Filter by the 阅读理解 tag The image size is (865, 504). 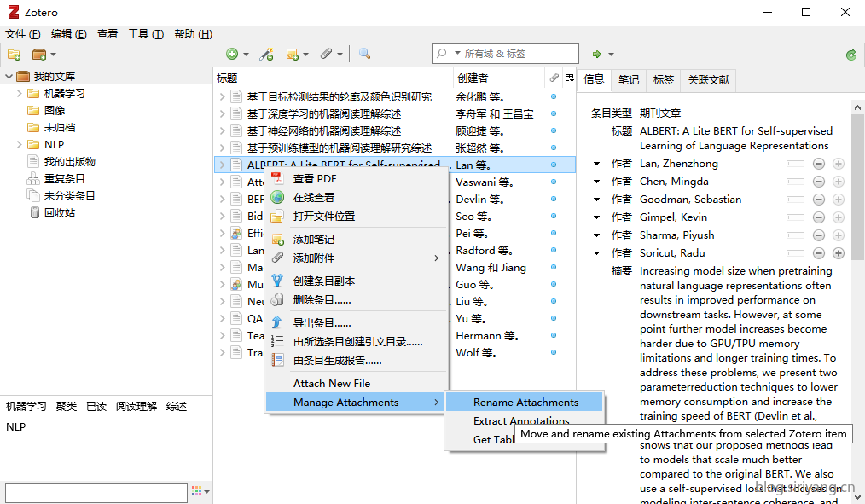pos(136,407)
